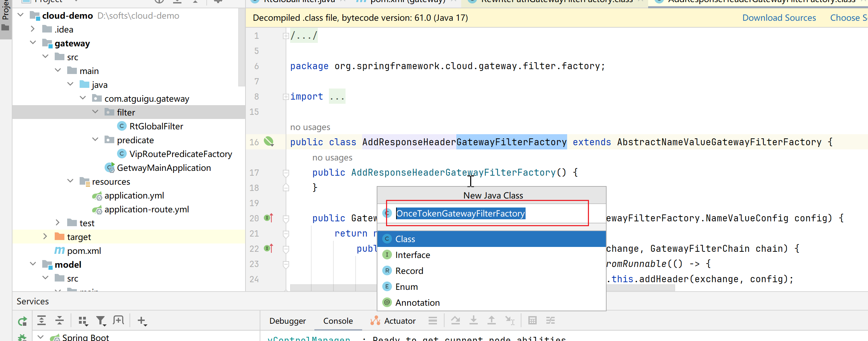The width and height of the screenshot is (868, 341).
Task: Select com.atguigu.gateway package
Action: tap(146, 99)
